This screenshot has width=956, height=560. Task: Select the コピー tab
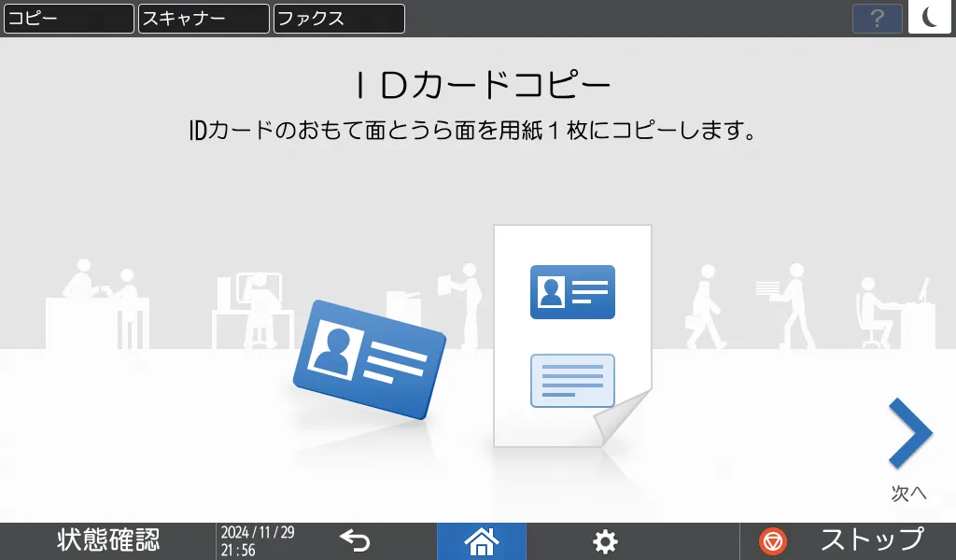pos(68,18)
